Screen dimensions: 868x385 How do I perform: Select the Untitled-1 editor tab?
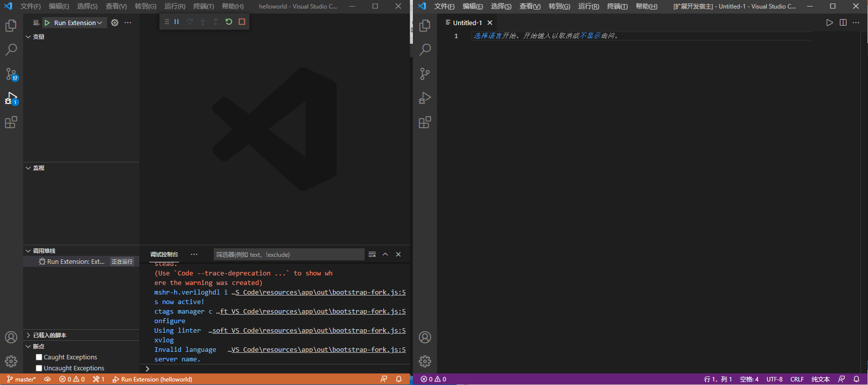tap(467, 23)
